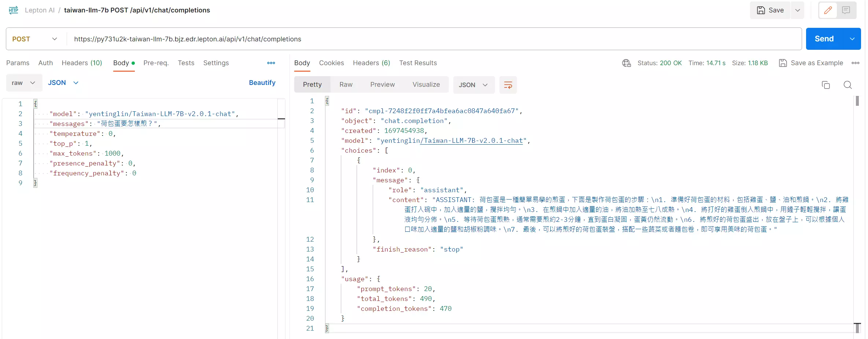Image resolution: width=868 pixels, height=339 pixels.
Task: Click the "model" line in the request body
Action: pyautogui.click(x=144, y=114)
